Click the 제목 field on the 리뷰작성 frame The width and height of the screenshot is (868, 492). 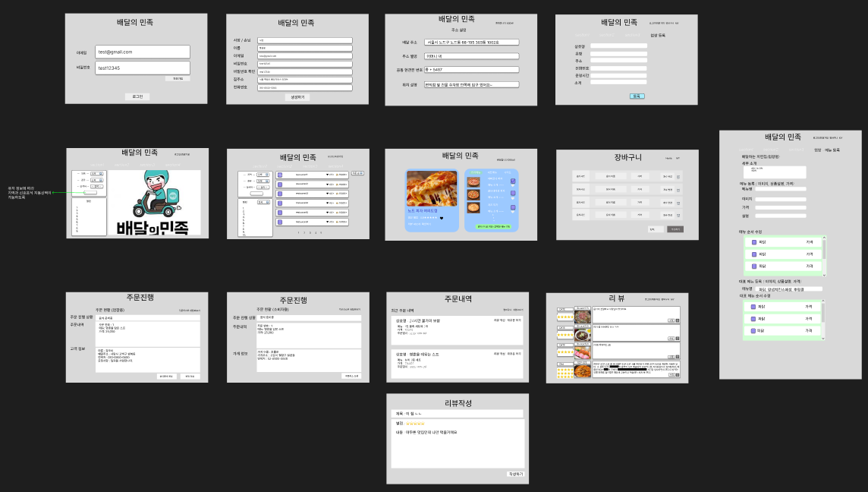[x=458, y=414]
